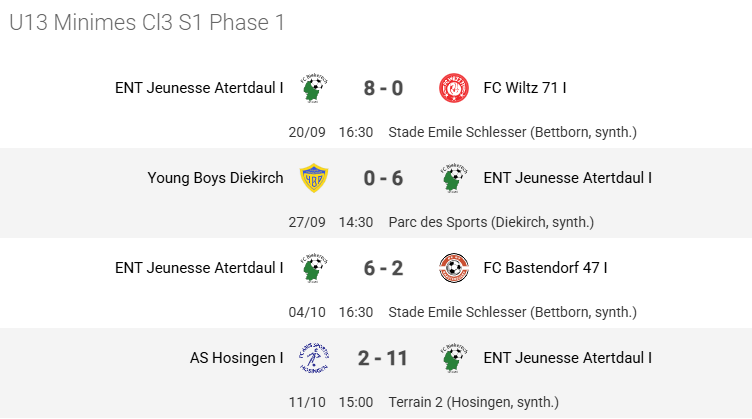Click the FC Wiltz 71 club logo
Viewport: 752px width, 419px height.
453,89
